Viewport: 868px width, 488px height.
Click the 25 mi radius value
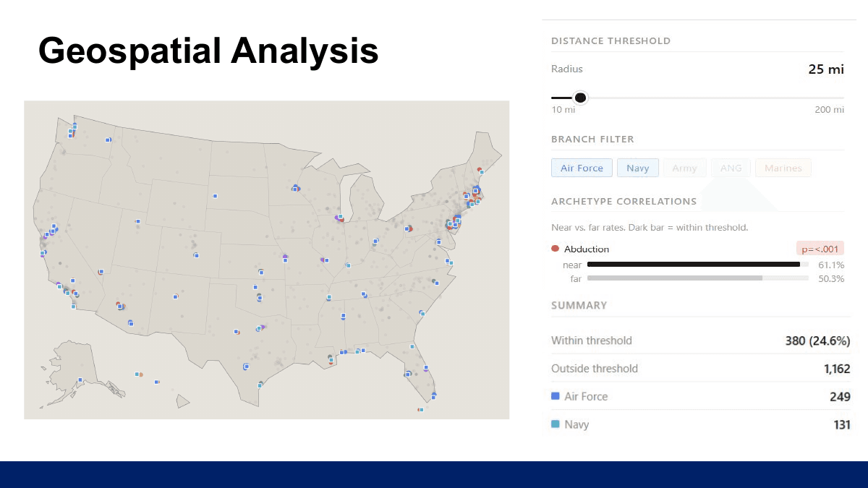tap(826, 69)
